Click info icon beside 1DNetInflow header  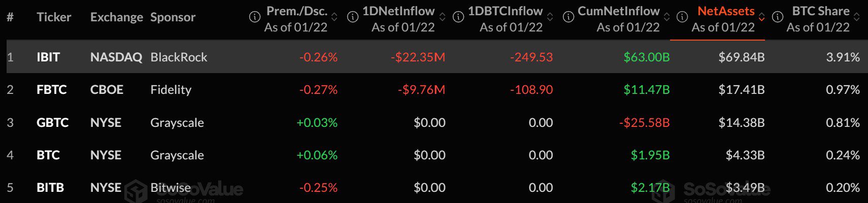tap(352, 17)
